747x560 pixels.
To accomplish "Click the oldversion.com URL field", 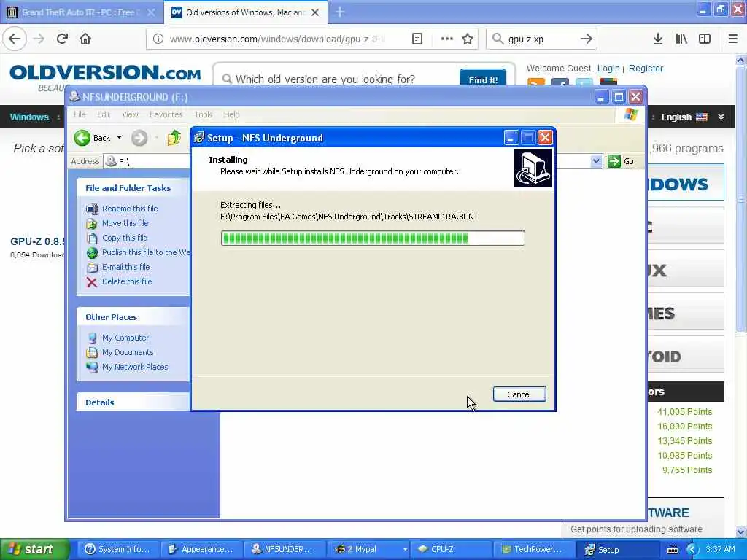I will pyautogui.click(x=277, y=39).
